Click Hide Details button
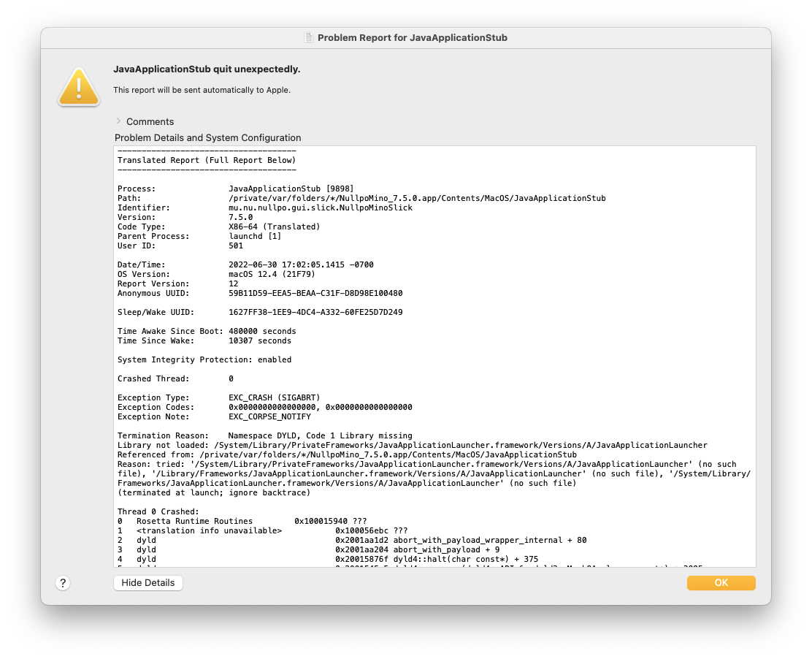This screenshot has width=812, height=659. [148, 583]
